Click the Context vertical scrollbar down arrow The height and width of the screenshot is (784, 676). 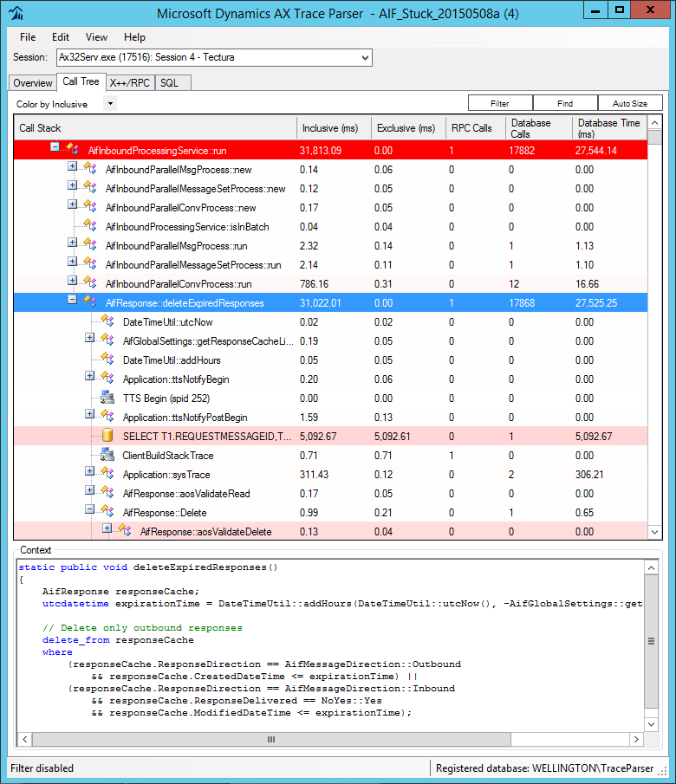click(651, 724)
